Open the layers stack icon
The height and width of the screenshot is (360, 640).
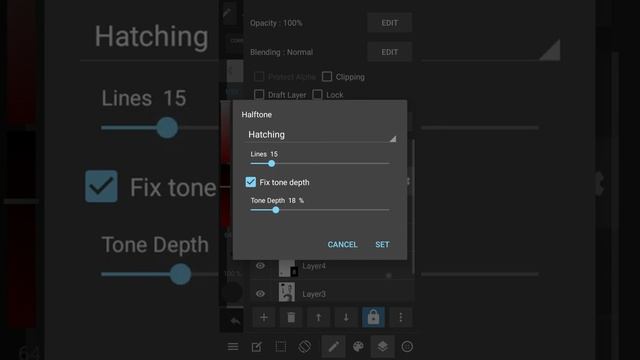pyautogui.click(x=382, y=347)
